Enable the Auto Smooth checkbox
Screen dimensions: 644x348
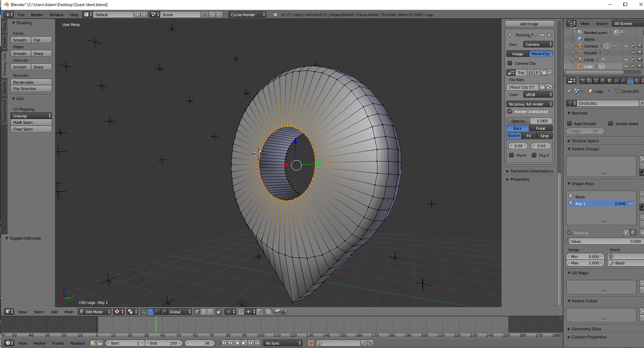[x=569, y=123]
